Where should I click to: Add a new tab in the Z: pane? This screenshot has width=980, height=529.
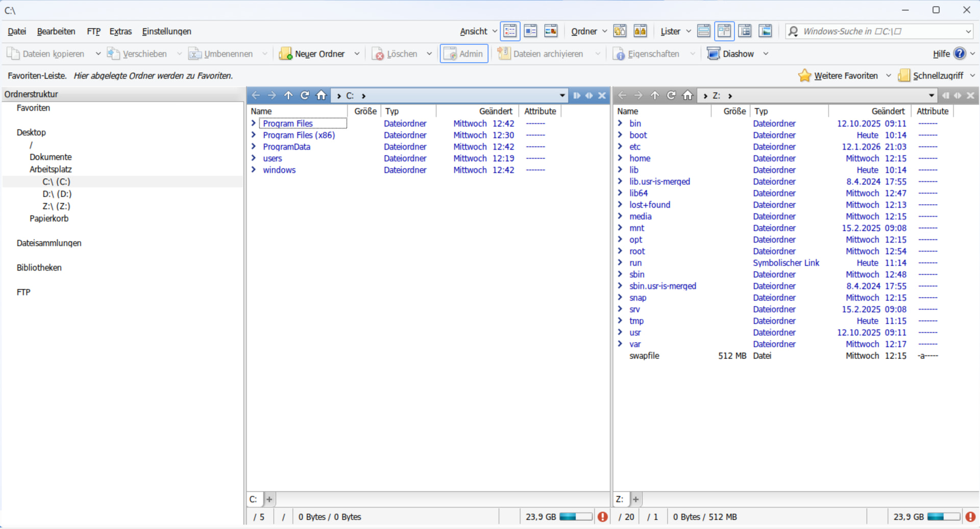coord(636,499)
